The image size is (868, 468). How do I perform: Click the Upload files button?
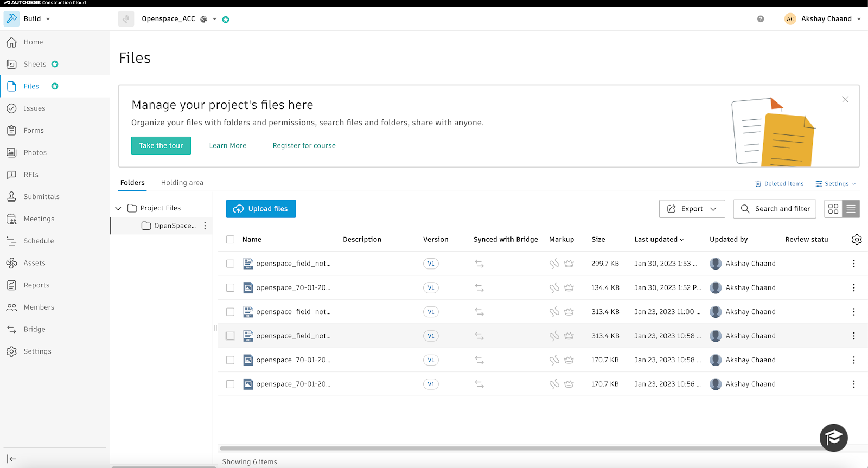(261, 209)
